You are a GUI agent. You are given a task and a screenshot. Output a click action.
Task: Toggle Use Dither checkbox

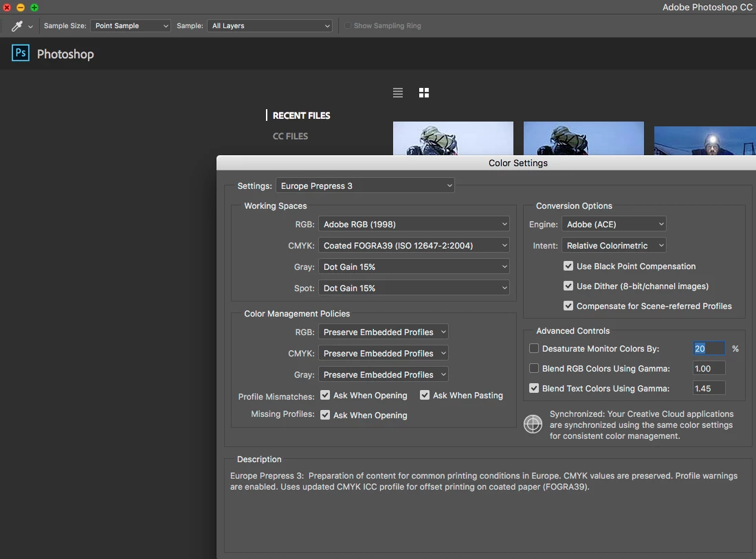click(x=568, y=286)
